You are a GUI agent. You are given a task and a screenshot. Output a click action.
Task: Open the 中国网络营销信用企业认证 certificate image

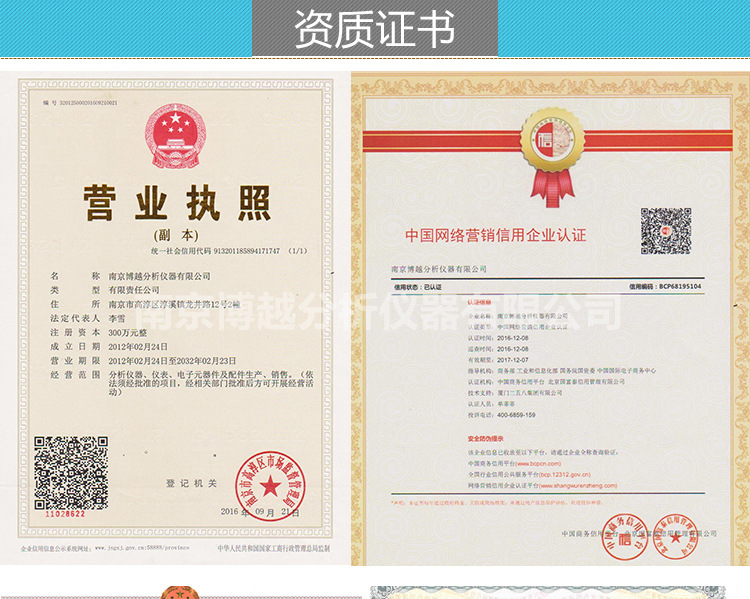(x=551, y=319)
